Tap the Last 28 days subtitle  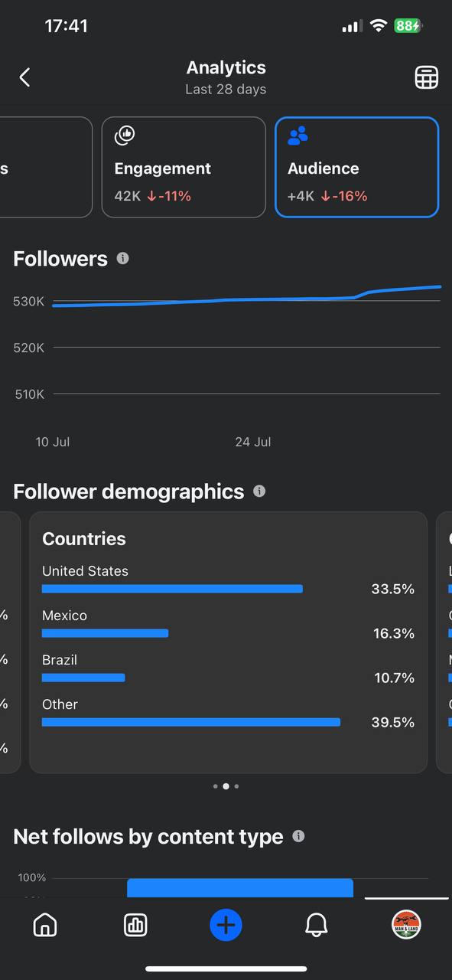pyautogui.click(x=226, y=90)
